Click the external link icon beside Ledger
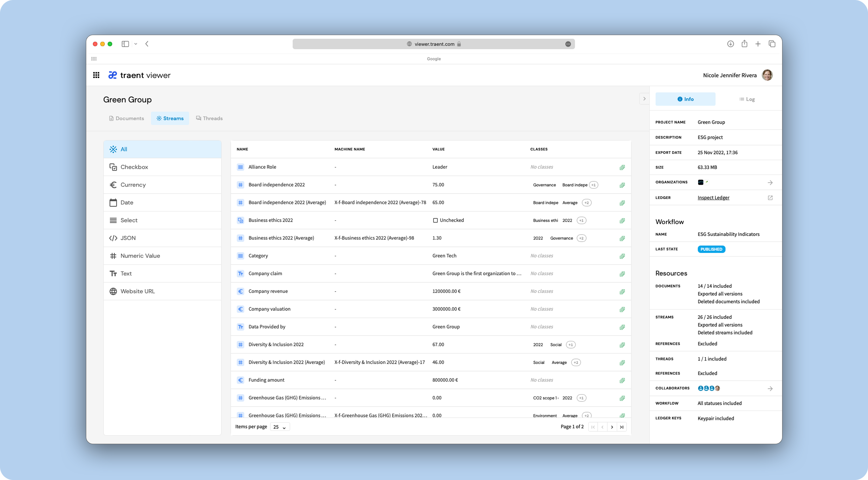Screen dimensions: 868x480 coord(770,198)
